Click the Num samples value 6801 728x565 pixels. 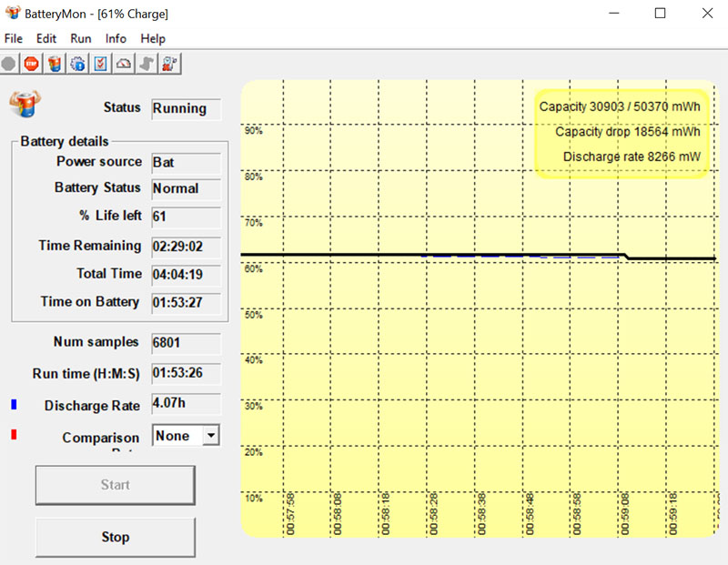[x=187, y=343]
